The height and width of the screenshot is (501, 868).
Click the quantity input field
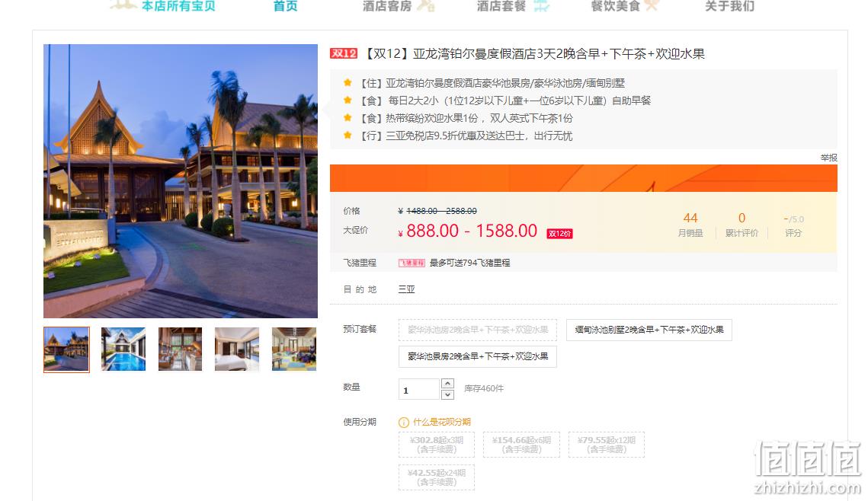click(419, 389)
